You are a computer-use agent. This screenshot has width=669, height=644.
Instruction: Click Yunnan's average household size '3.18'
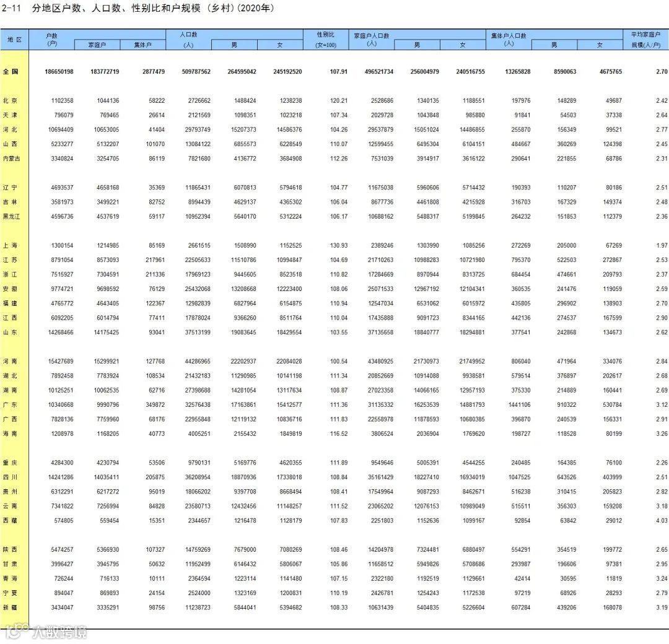tap(662, 507)
